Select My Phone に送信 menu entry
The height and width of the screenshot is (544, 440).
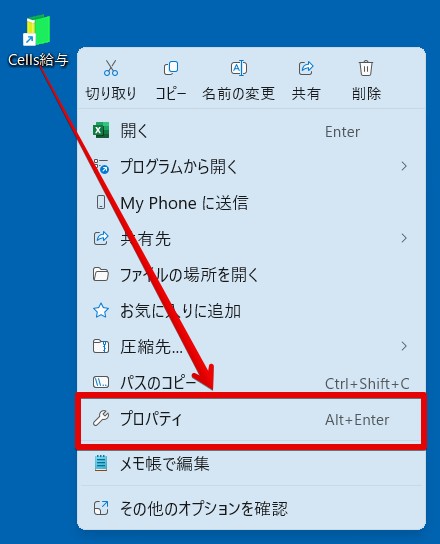tap(251, 203)
